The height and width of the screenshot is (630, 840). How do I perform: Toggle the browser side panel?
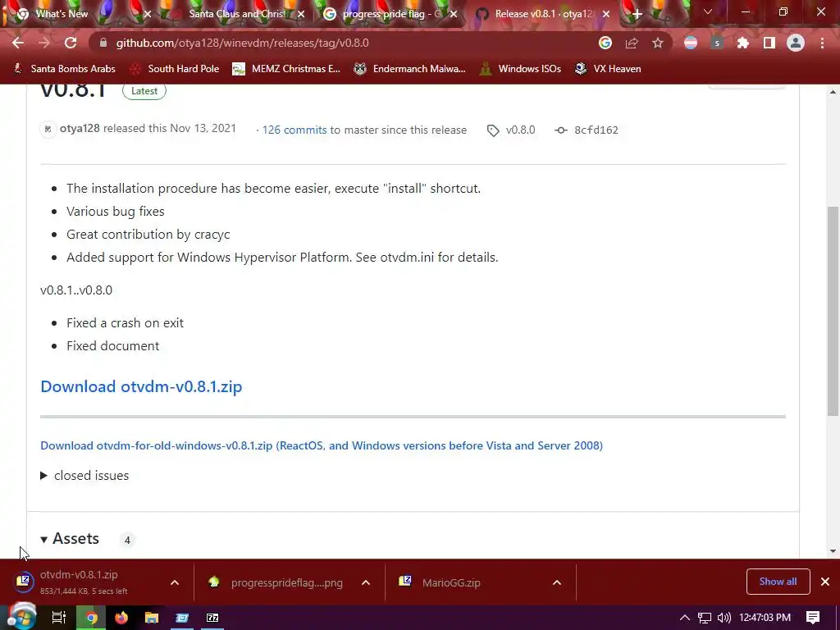pos(769,43)
